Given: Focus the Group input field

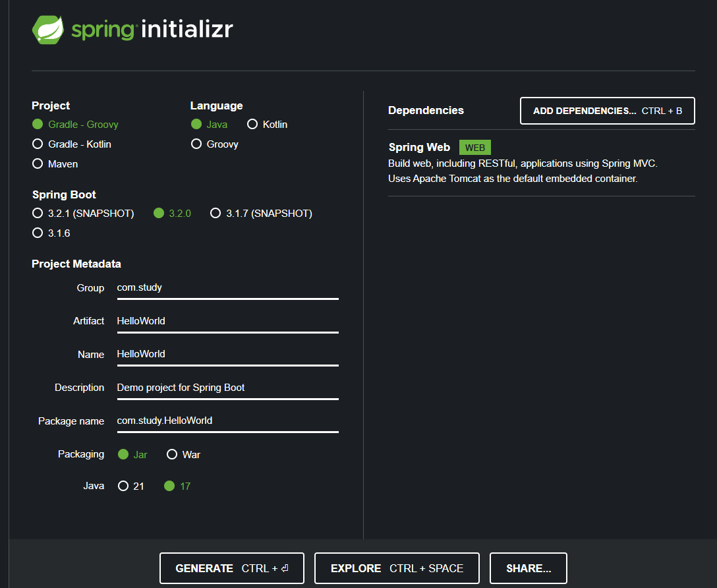Looking at the screenshot, I should point(228,289).
